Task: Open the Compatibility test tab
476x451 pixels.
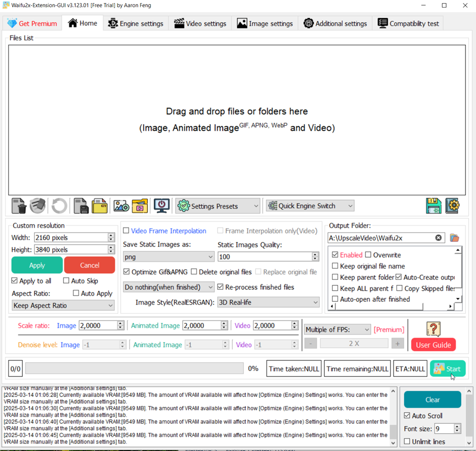Action: pyautogui.click(x=408, y=23)
